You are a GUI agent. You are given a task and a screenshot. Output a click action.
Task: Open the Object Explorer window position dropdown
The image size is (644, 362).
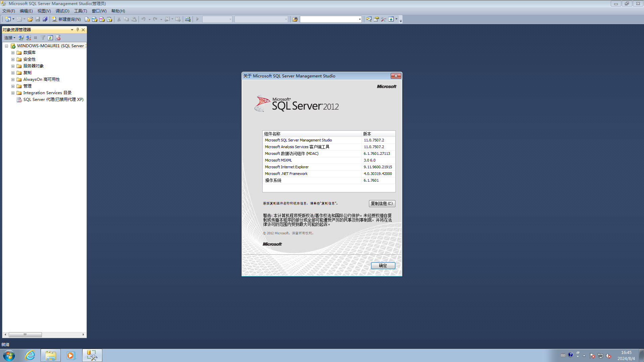[x=72, y=30]
